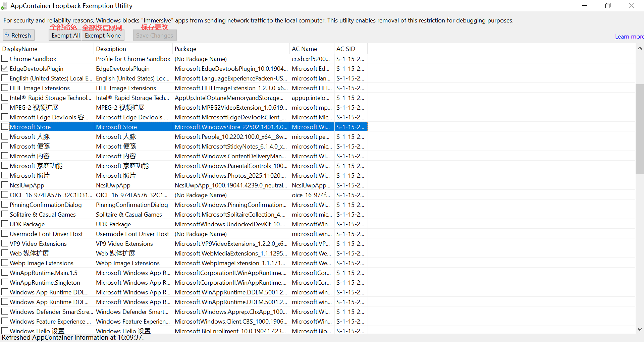Click the Exempt None button

click(x=103, y=35)
